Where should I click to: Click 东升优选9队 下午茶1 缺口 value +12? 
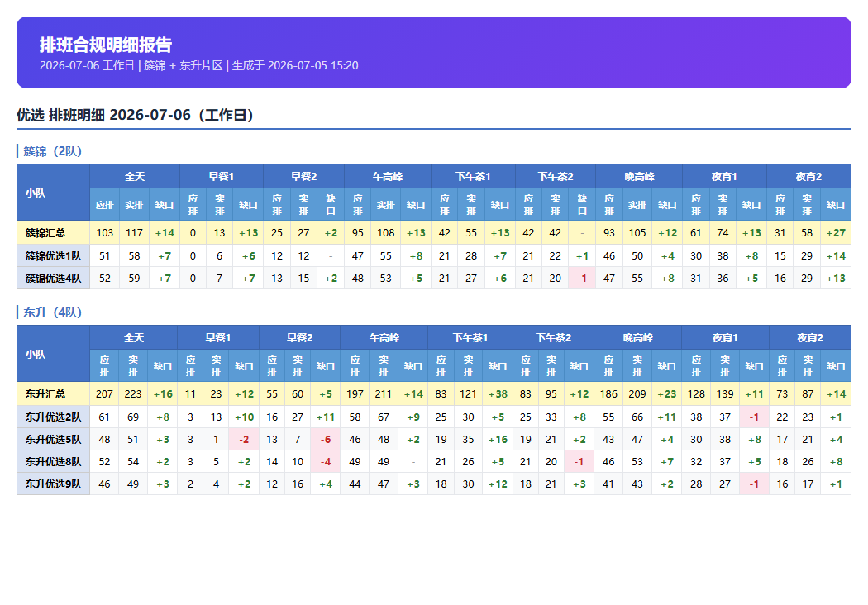coord(497,484)
